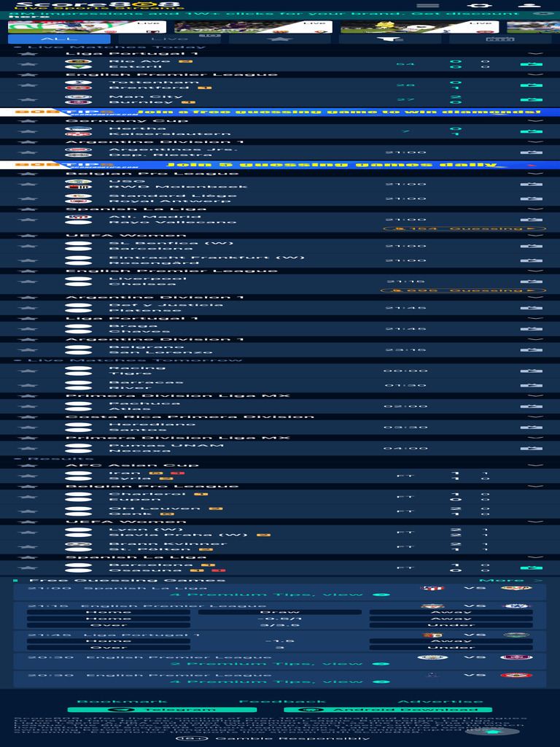Collapse Costa Rica Primera Division section chevron
Screen dimensions: 560x747
point(535,417)
